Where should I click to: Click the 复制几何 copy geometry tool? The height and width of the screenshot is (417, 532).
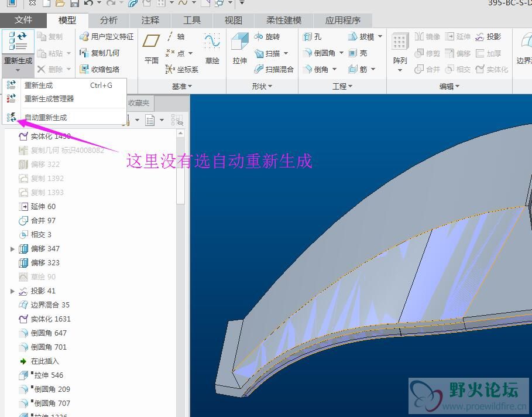pyautogui.click(x=99, y=53)
